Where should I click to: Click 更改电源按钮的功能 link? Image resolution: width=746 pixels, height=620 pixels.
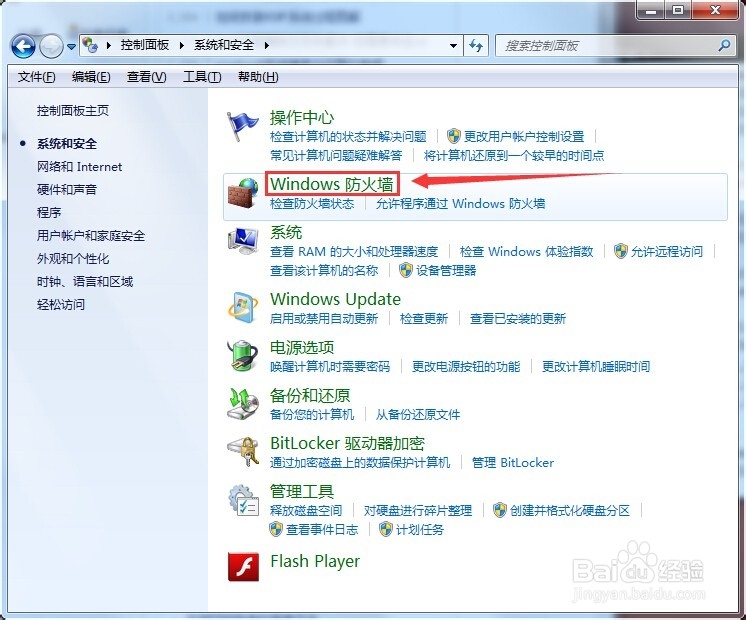point(466,366)
